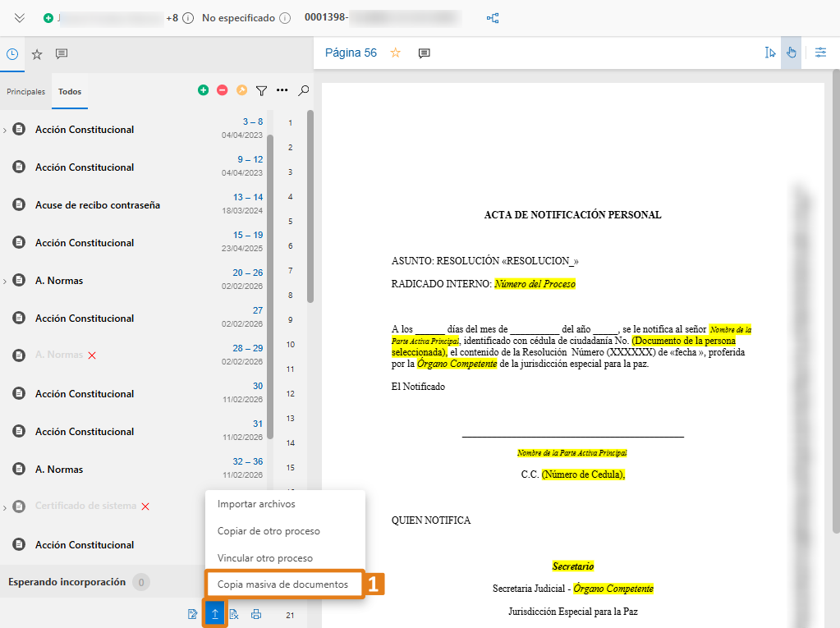Click the delete document icon next to upload

[234, 613]
